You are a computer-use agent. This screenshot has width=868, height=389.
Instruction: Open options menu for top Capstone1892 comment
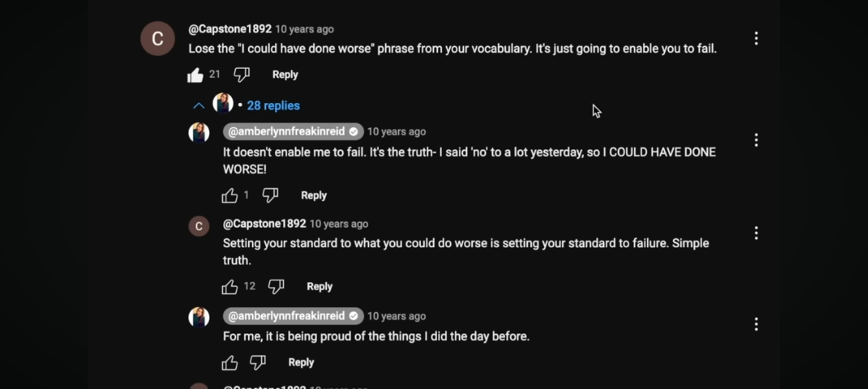(756, 38)
